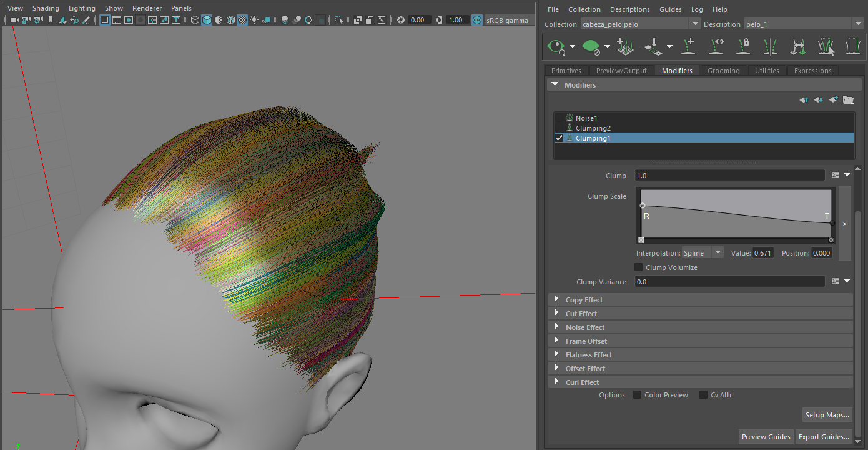
Task: Select the Update XGen Preview icon
Action: click(x=556, y=47)
